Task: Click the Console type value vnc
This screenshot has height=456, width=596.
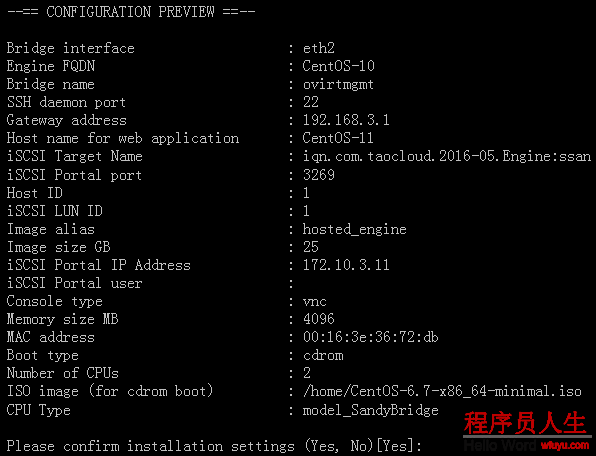Action: coord(315,302)
